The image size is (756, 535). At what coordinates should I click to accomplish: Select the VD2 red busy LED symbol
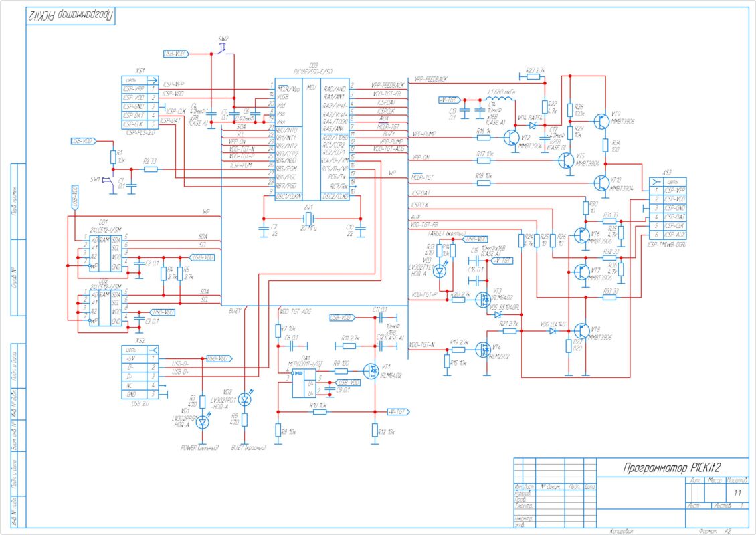click(245, 399)
